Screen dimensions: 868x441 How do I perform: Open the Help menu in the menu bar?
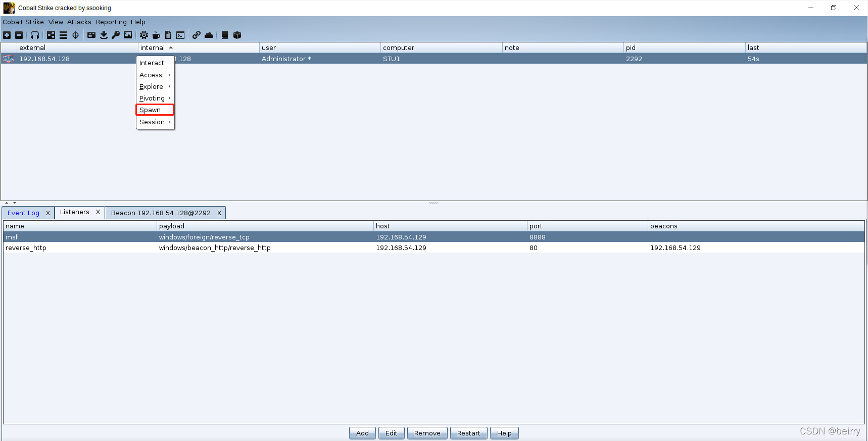click(x=138, y=22)
